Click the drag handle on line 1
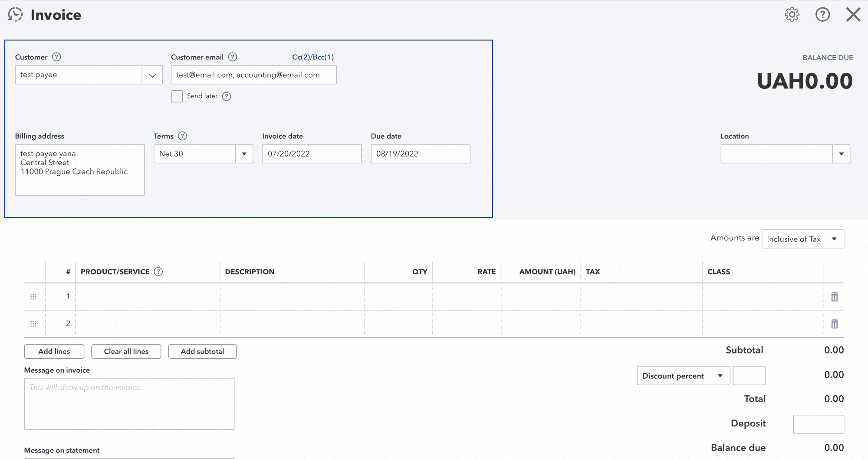 (33, 297)
